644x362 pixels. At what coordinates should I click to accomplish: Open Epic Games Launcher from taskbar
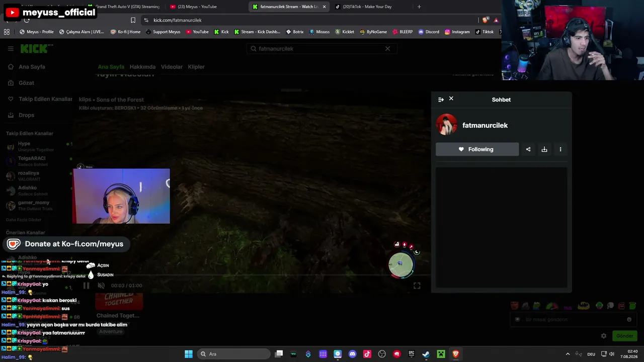tap(412, 354)
